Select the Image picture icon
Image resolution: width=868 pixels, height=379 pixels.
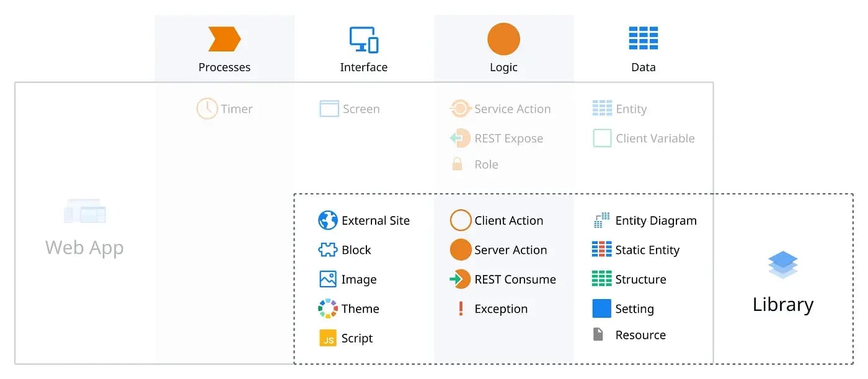327,279
